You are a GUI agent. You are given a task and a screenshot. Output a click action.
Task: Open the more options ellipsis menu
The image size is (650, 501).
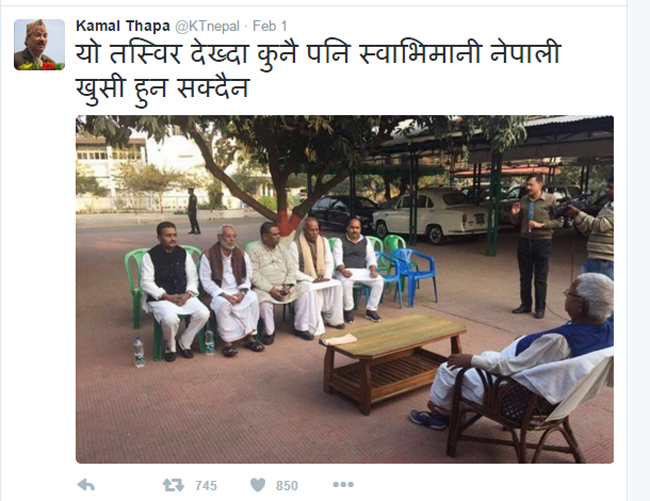[x=343, y=484]
